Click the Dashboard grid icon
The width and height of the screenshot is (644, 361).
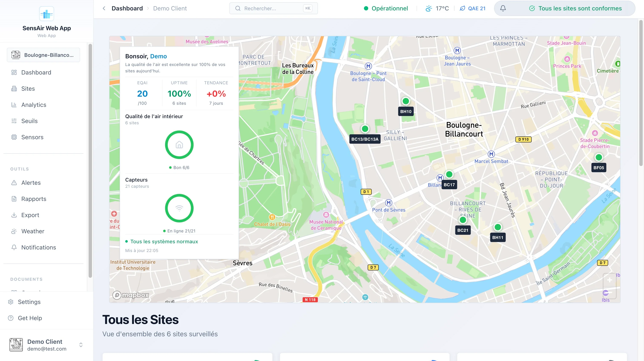14,72
